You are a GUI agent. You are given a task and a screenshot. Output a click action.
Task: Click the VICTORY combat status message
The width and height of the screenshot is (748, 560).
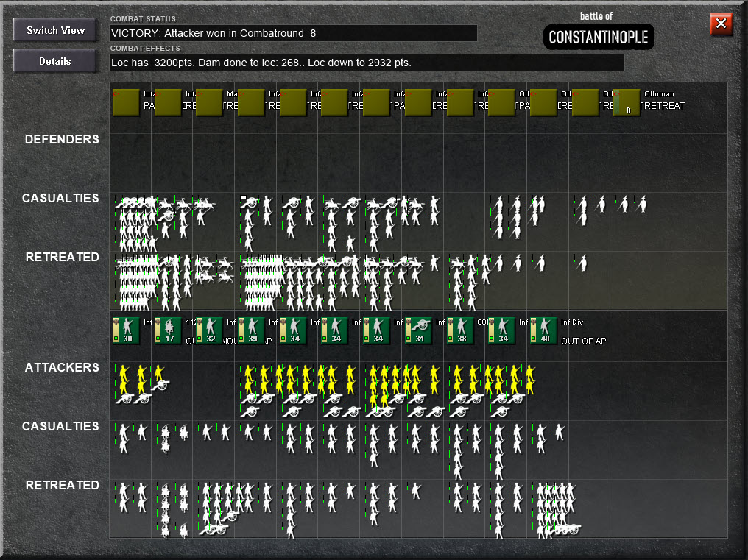293,33
